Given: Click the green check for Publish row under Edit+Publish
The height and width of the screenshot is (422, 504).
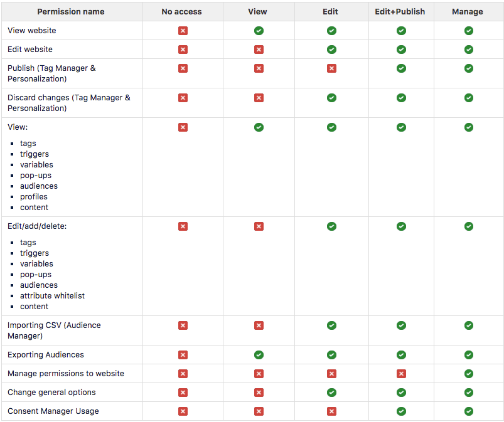Looking at the screenshot, I should click(x=401, y=68).
